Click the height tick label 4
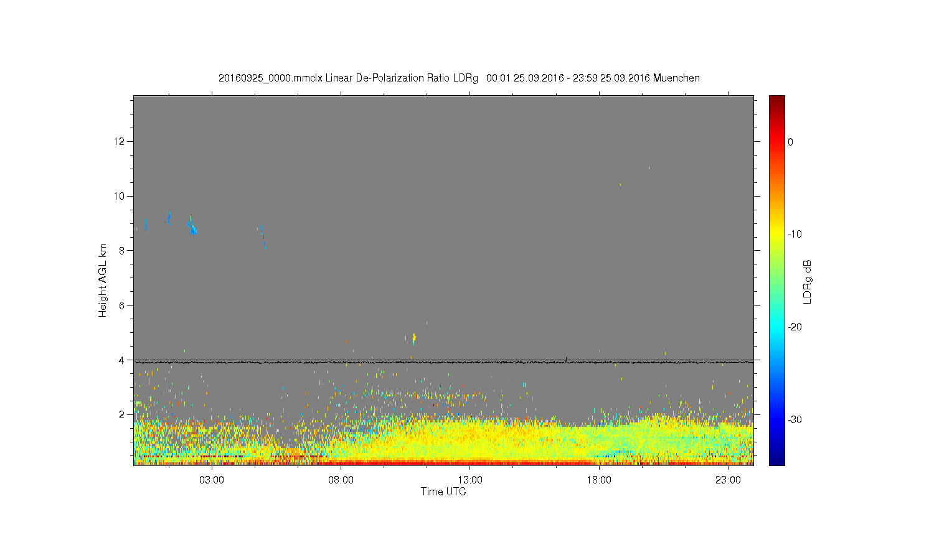The height and width of the screenshot is (560, 934). 123,360
